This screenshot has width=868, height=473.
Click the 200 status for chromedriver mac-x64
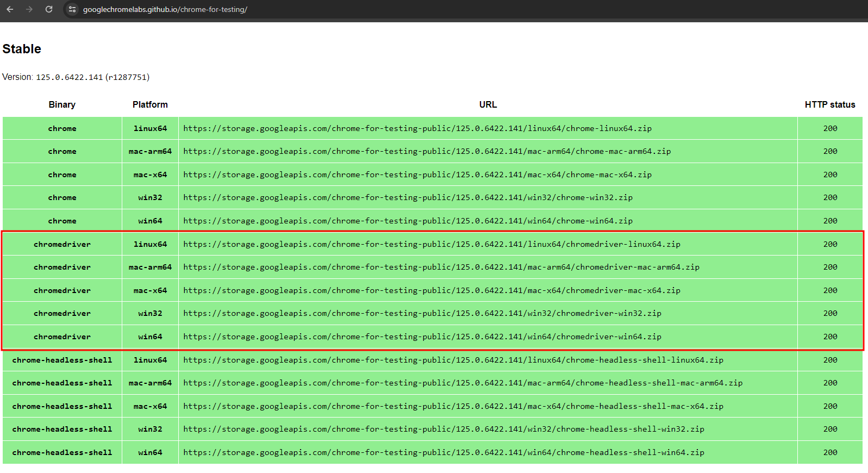pos(830,290)
